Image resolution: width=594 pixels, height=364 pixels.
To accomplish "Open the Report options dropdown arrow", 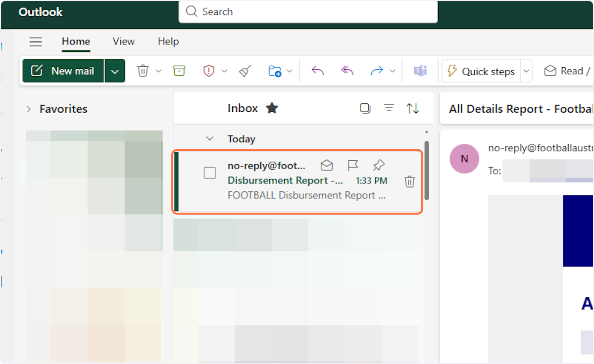I will tap(224, 71).
